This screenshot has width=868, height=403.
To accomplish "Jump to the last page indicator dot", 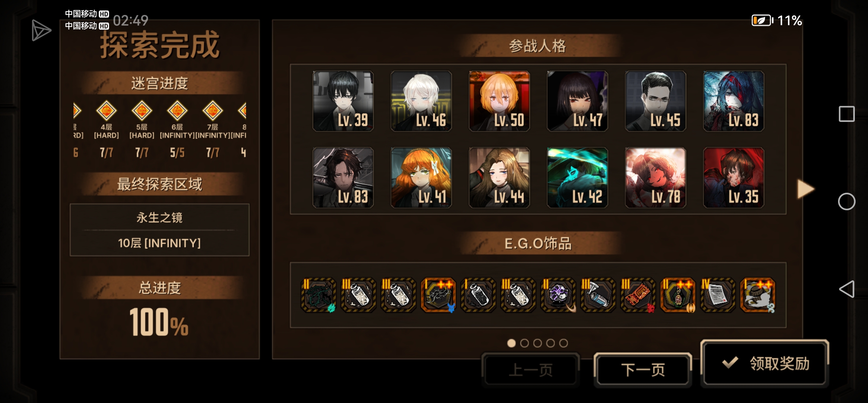I will tap(564, 343).
